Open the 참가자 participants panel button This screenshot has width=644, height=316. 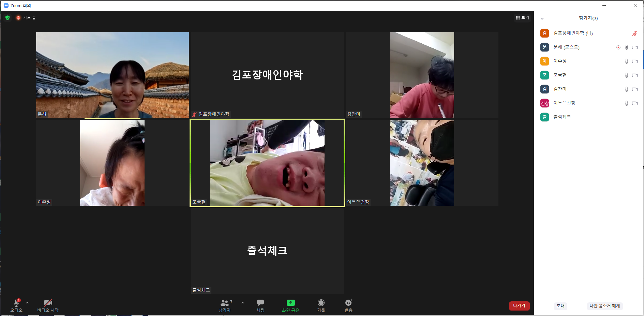pos(225,305)
